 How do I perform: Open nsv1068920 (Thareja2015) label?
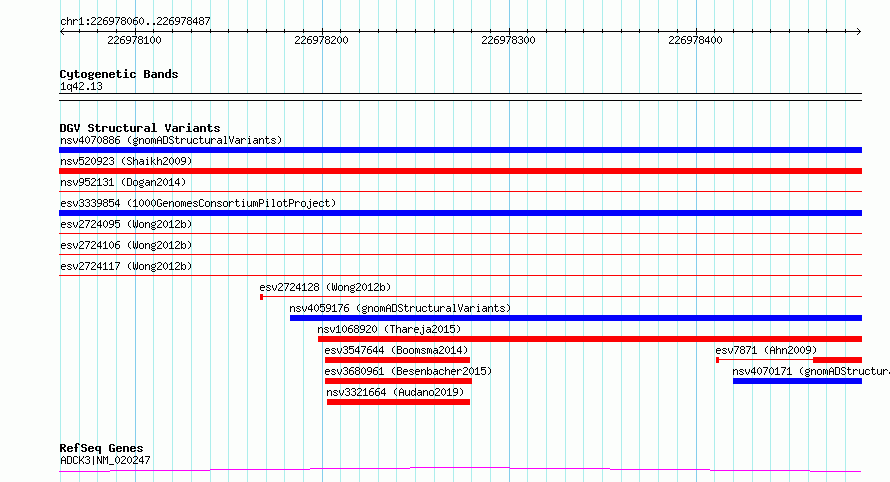tap(389, 329)
